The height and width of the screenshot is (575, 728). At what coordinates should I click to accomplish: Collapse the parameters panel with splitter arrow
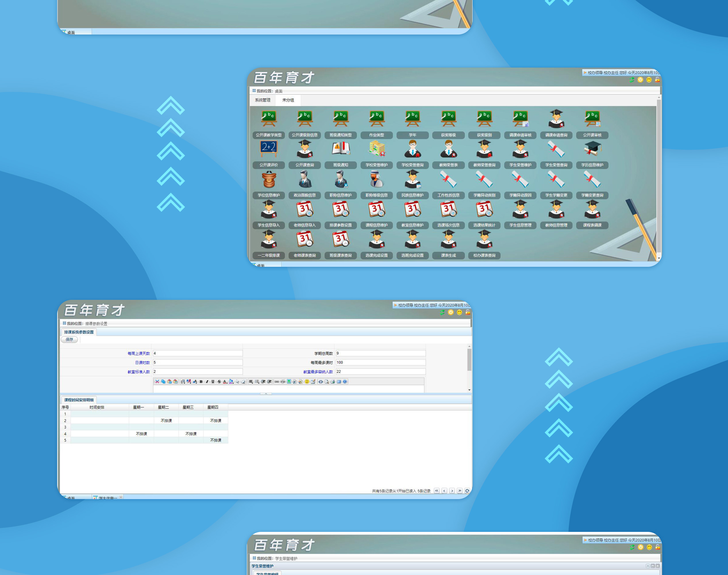[x=266, y=394]
